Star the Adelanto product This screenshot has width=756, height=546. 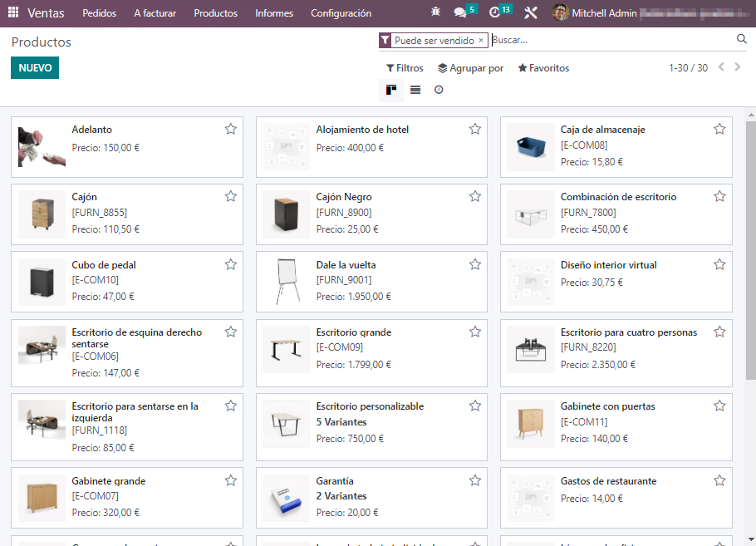[x=230, y=129]
